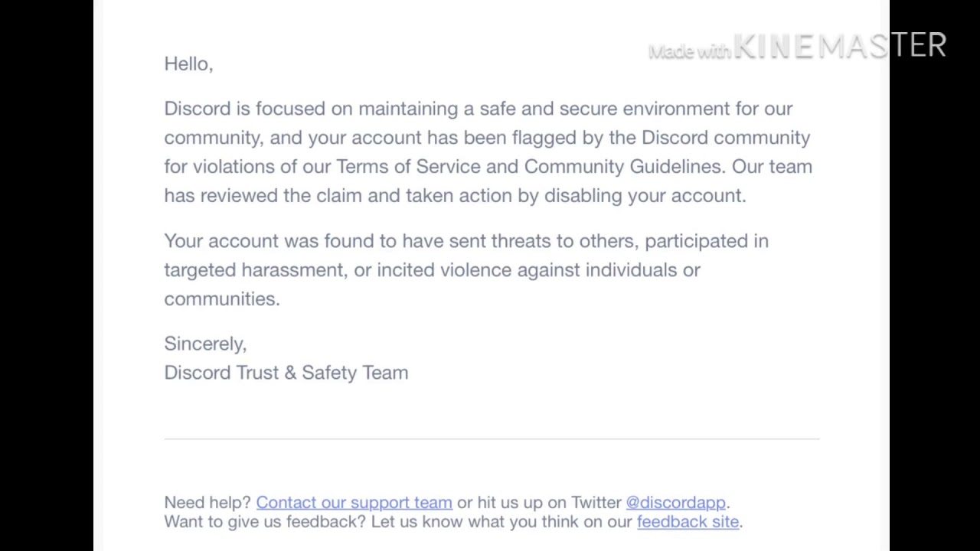
Task: Click the disabling your account text
Action: click(644, 196)
